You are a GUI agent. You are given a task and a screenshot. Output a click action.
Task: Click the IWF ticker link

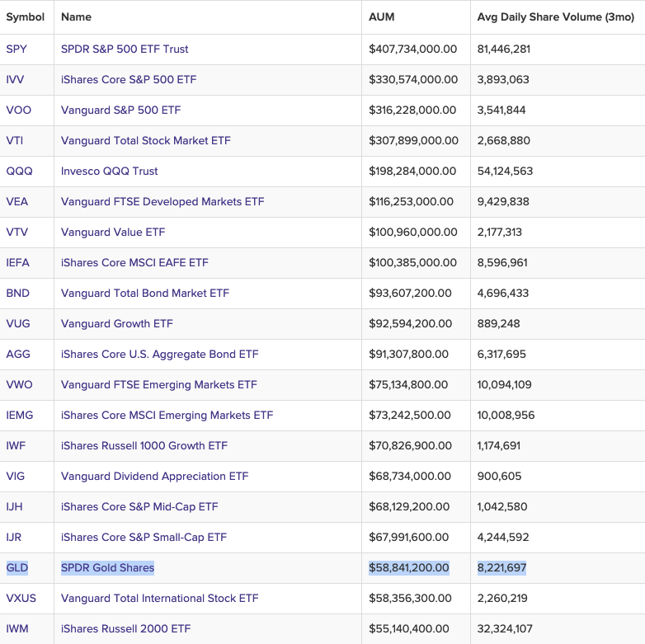[x=16, y=445]
